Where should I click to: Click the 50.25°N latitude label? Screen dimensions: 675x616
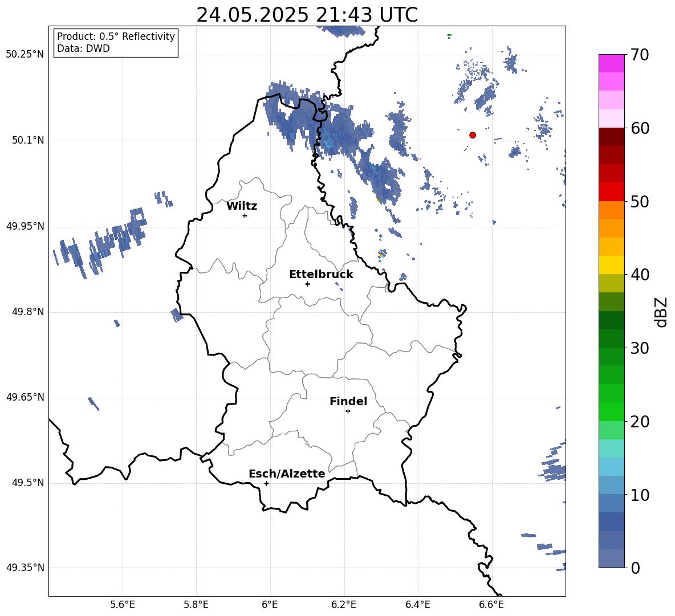coord(25,55)
